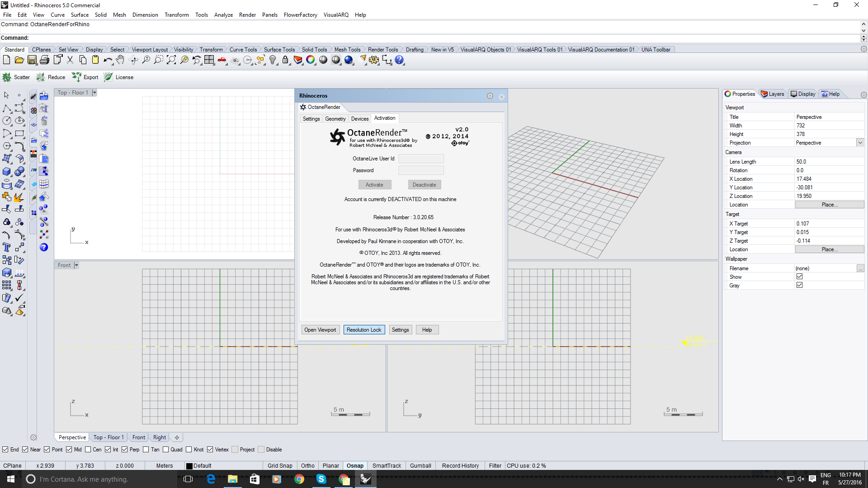Click the Zoom Extents icon
Viewport: 868px width, 488px height.
(171, 60)
